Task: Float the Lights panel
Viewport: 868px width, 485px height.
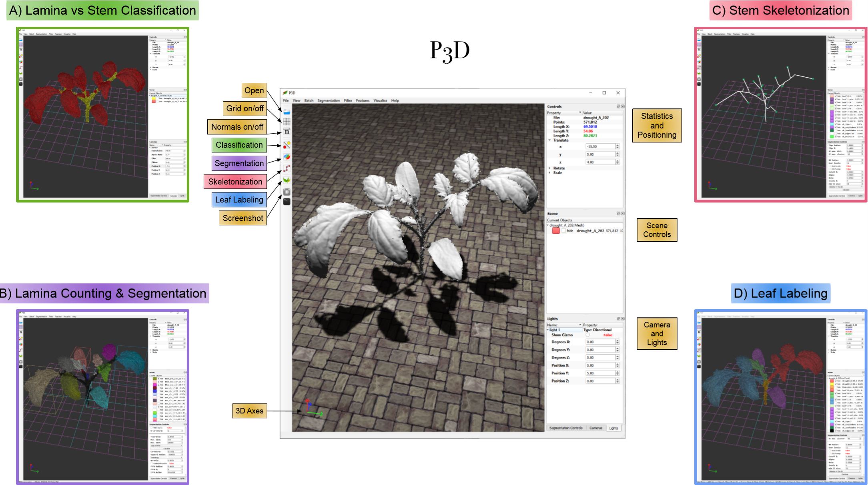Action: pyautogui.click(x=618, y=319)
